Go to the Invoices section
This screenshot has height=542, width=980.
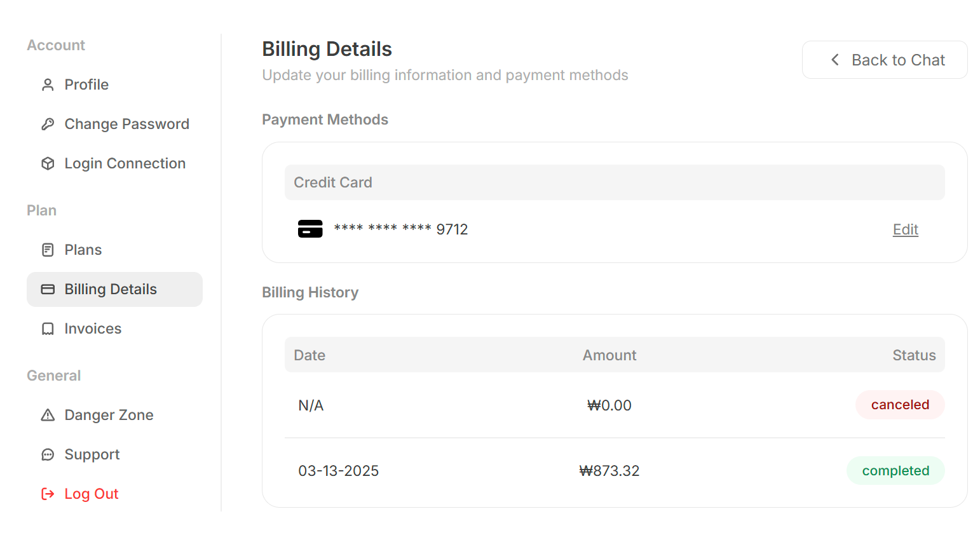[x=93, y=329]
